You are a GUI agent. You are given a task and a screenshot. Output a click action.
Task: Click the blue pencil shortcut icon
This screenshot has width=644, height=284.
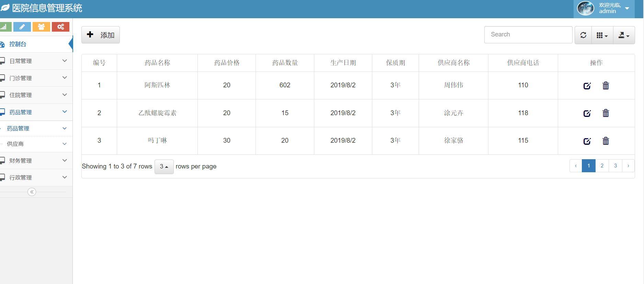(x=22, y=27)
